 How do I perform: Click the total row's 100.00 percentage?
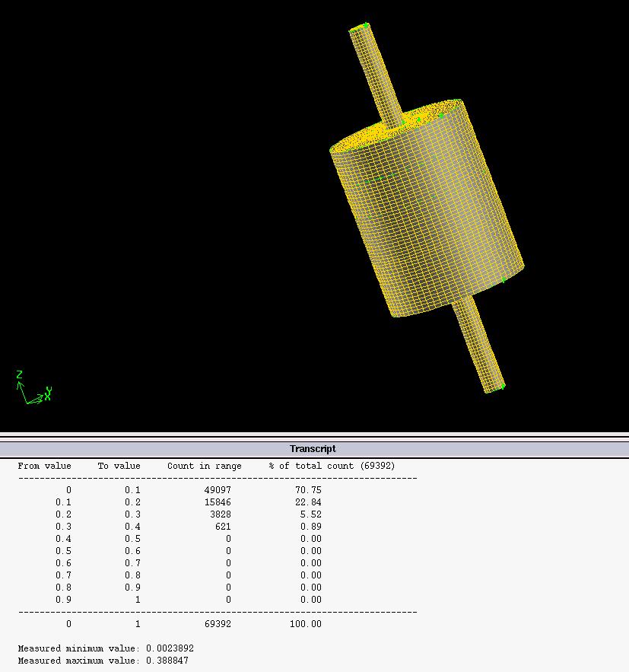tap(307, 624)
